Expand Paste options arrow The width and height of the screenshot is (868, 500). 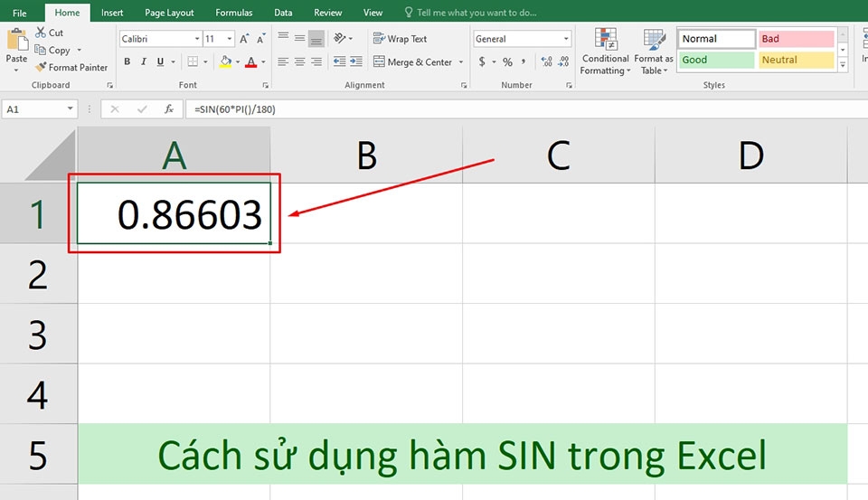point(16,71)
